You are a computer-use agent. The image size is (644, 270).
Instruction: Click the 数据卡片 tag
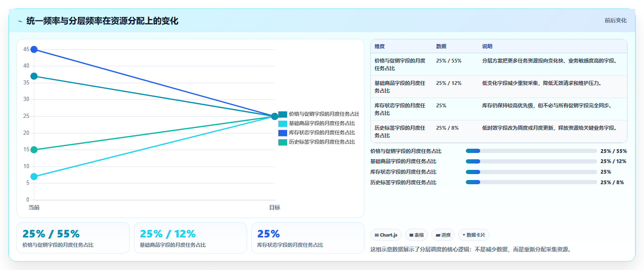[x=474, y=235]
